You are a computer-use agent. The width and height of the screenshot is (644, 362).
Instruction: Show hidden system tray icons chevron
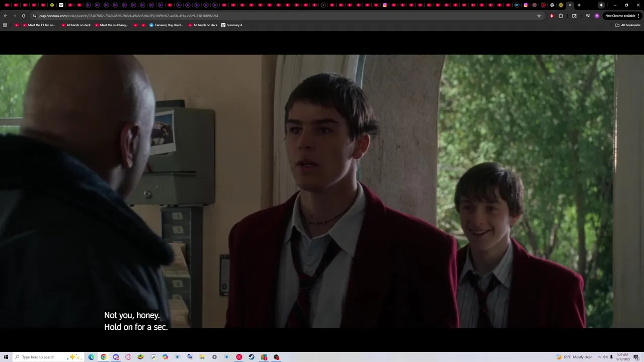coord(599,357)
